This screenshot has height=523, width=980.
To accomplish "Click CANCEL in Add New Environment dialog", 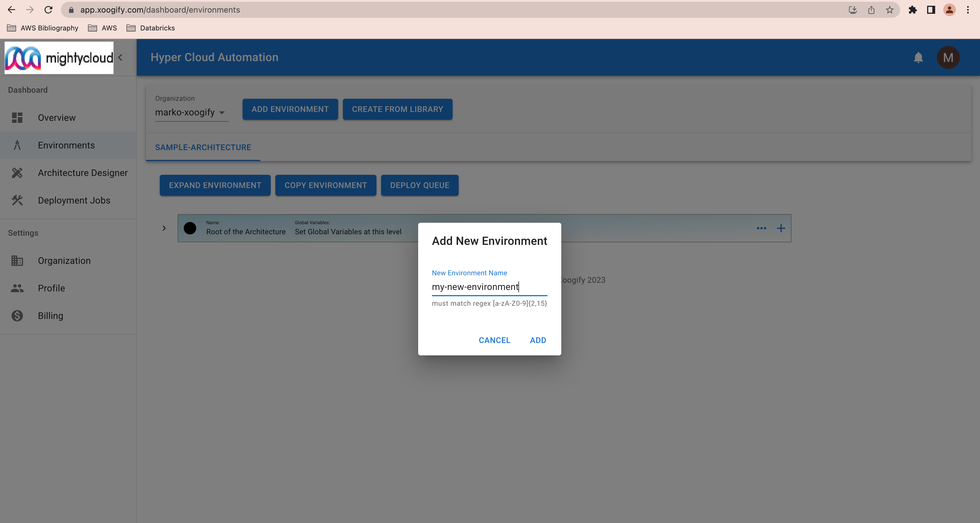I will (x=494, y=340).
